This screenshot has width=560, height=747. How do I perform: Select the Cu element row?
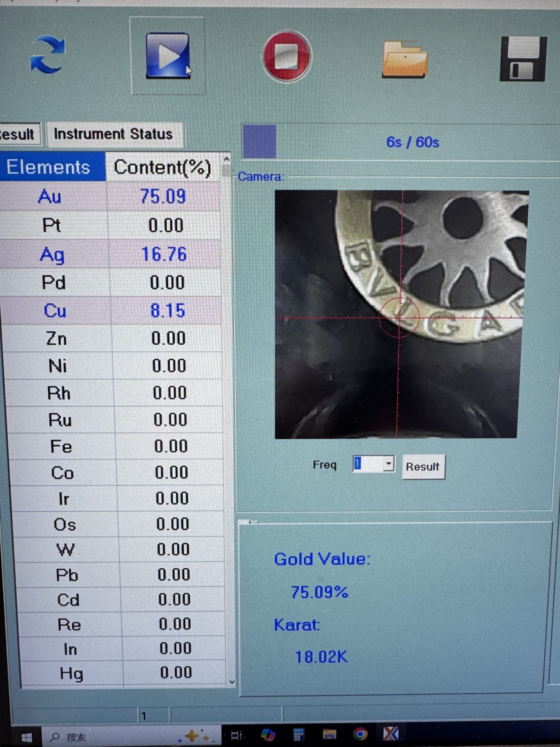pos(111,310)
